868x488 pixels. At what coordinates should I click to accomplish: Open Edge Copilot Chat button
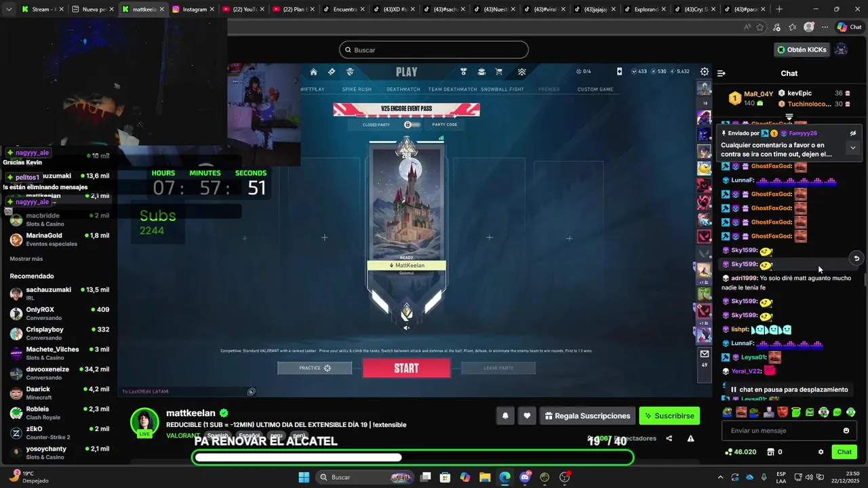(x=850, y=27)
